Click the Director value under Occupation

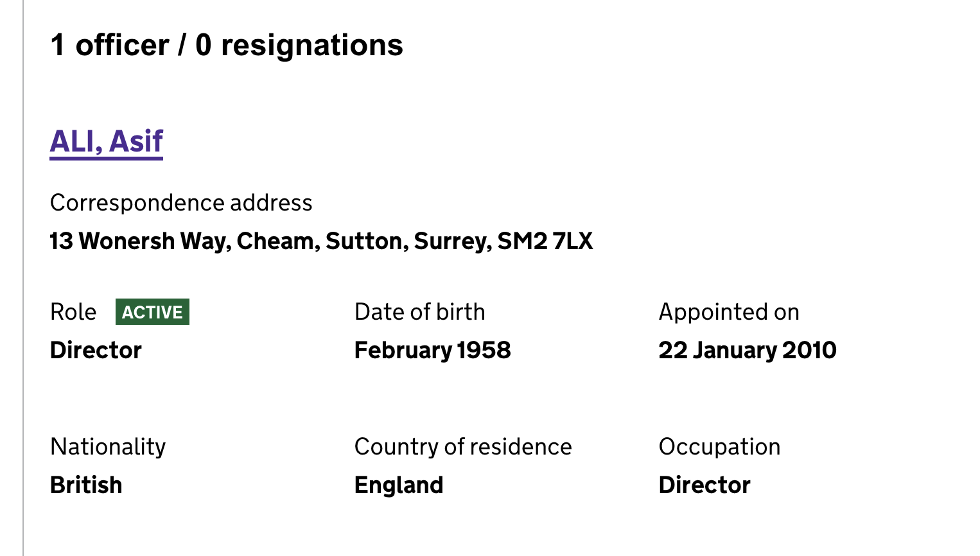point(704,485)
